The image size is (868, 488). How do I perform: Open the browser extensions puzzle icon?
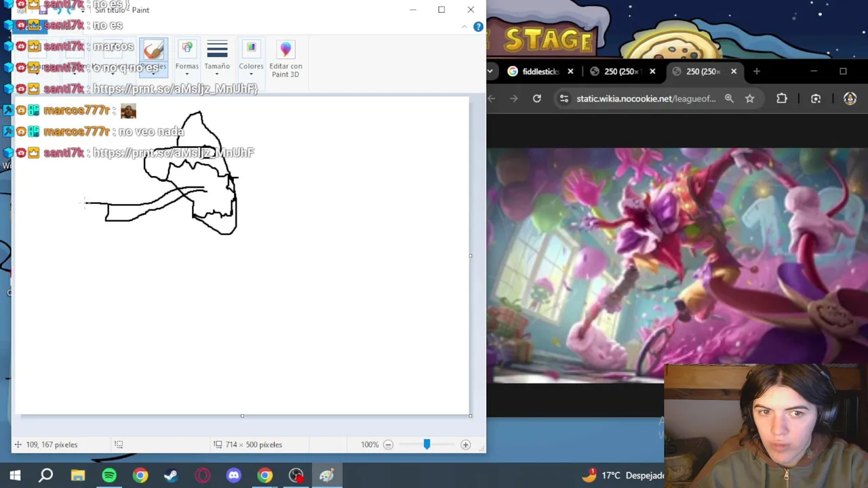[x=782, y=99]
